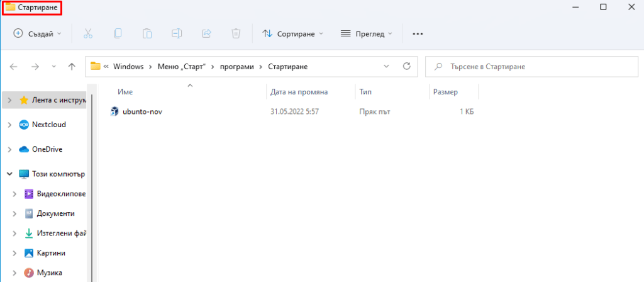This screenshot has height=282, width=644.
Task: Click the 1 КБ size cell
Action: pyautogui.click(x=467, y=111)
